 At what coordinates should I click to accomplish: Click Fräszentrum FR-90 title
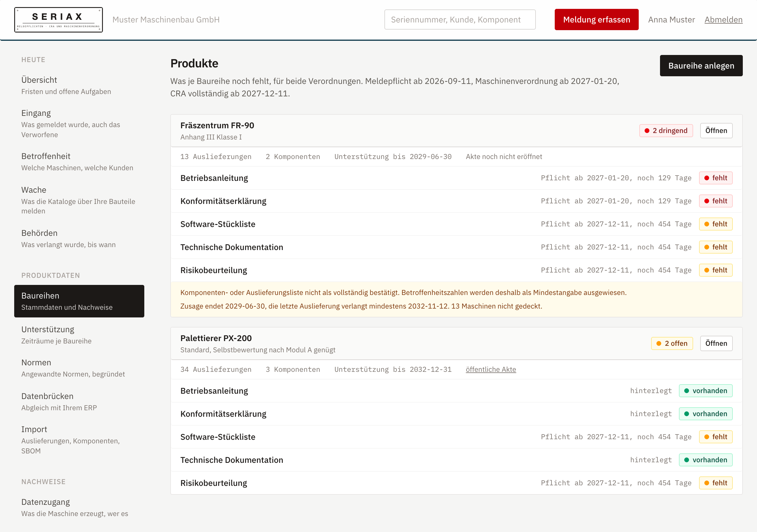[217, 125]
